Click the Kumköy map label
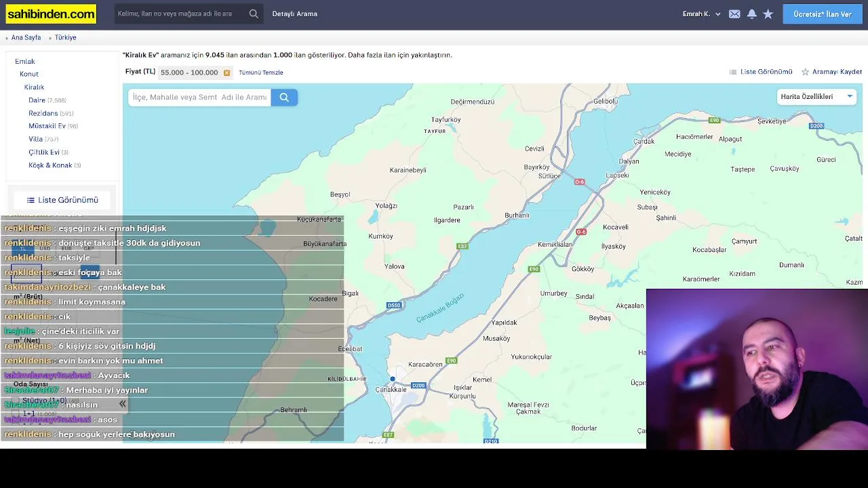 pyautogui.click(x=380, y=237)
